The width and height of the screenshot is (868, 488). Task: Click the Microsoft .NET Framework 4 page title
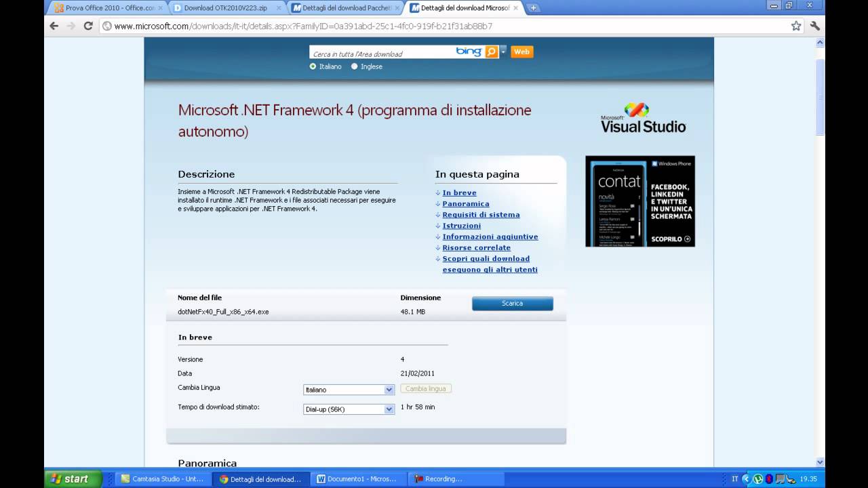(355, 121)
